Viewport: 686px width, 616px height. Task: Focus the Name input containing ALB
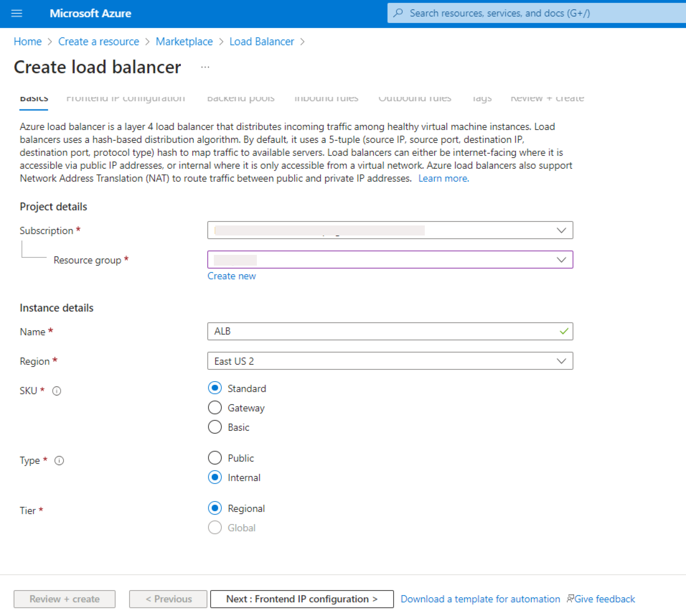tap(390, 331)
